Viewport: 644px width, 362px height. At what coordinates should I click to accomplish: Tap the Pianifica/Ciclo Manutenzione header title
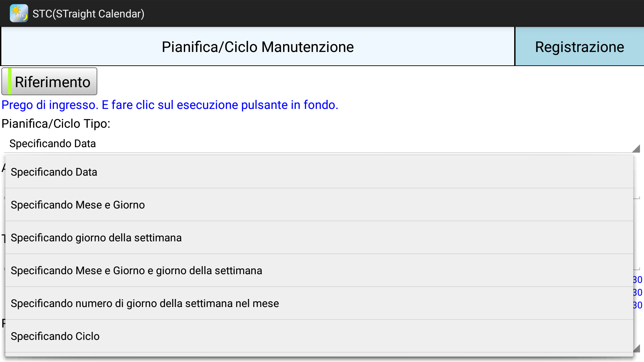click(258, 47)
